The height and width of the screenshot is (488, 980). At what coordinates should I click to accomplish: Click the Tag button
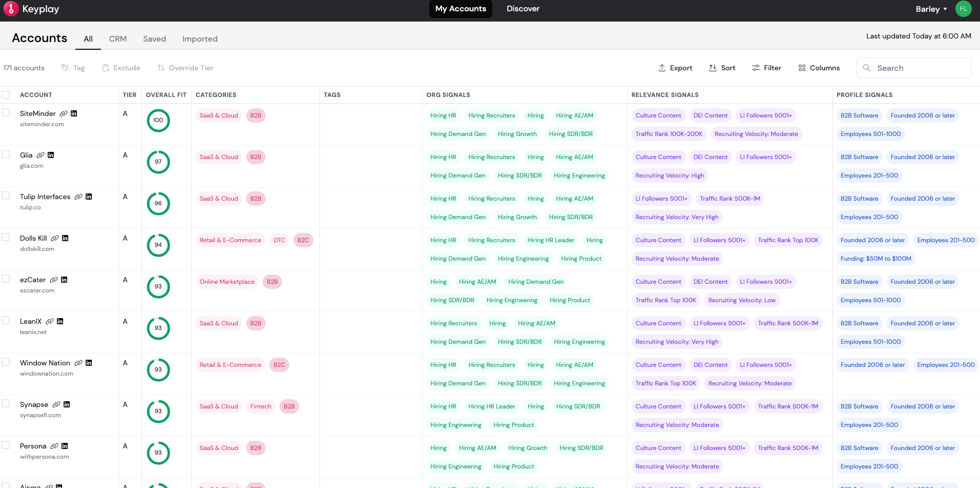click(x=73, y=68)
